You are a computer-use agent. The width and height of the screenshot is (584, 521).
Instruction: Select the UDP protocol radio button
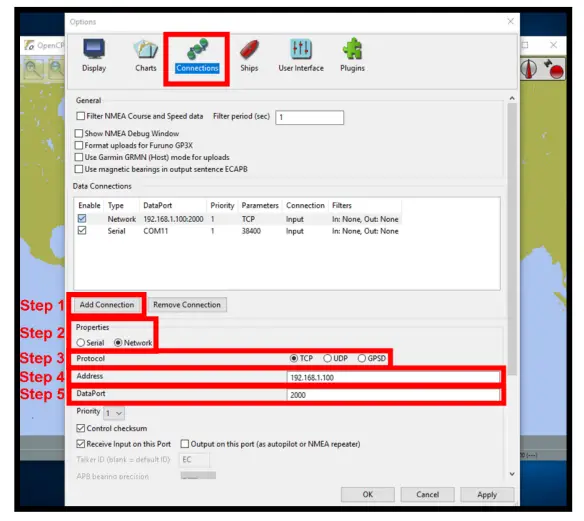click(x=327, y=358)
